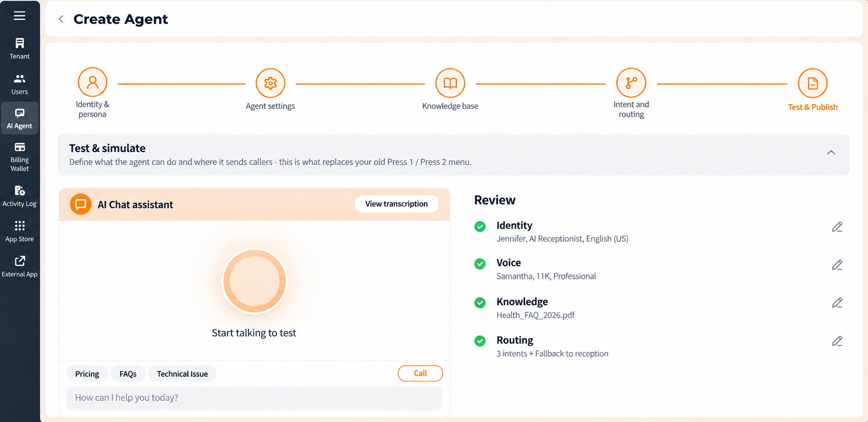Click 'Samantha, 11K, Professional' text

click(546, 276)
